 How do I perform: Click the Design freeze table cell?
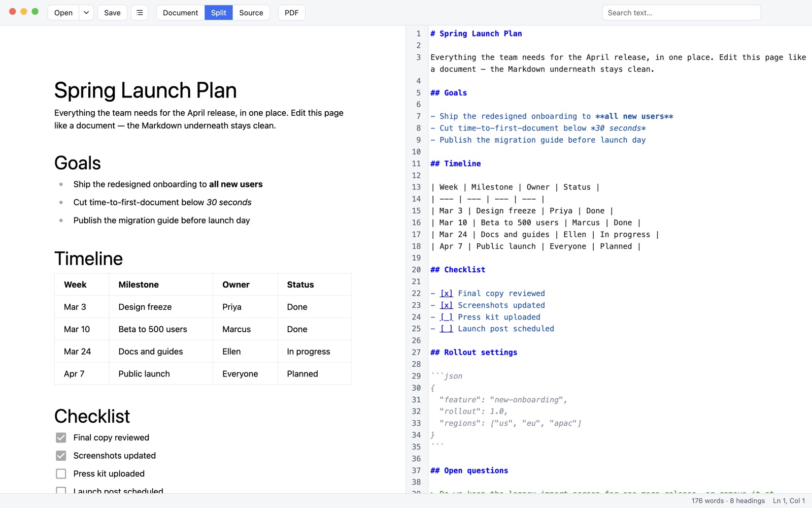[x=161, y=307]
